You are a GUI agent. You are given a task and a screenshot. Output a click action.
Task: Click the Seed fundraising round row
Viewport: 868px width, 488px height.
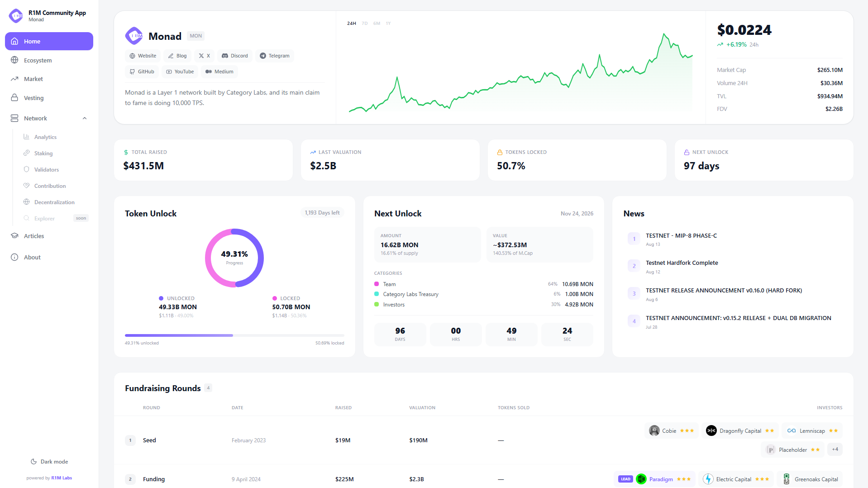point(483,440)
